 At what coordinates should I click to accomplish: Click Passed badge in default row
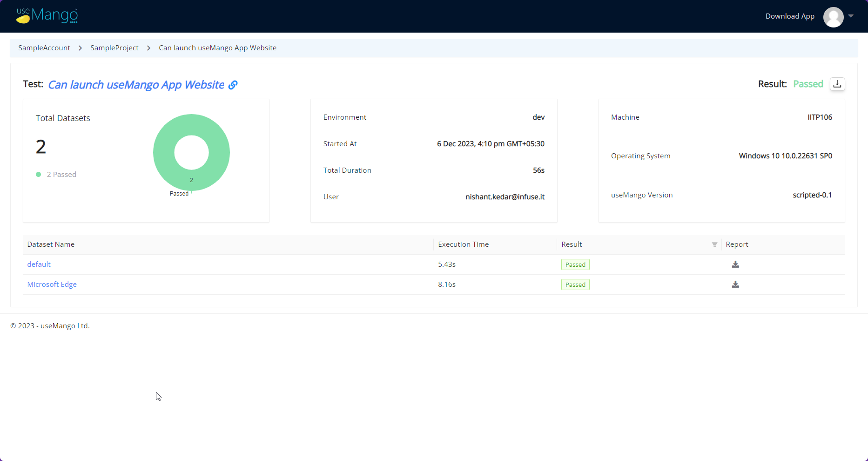[575, 264]
